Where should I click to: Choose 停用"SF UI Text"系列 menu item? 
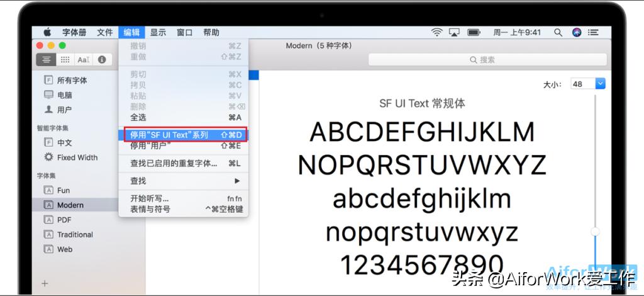pyautogui.click(x=184, y=135)
